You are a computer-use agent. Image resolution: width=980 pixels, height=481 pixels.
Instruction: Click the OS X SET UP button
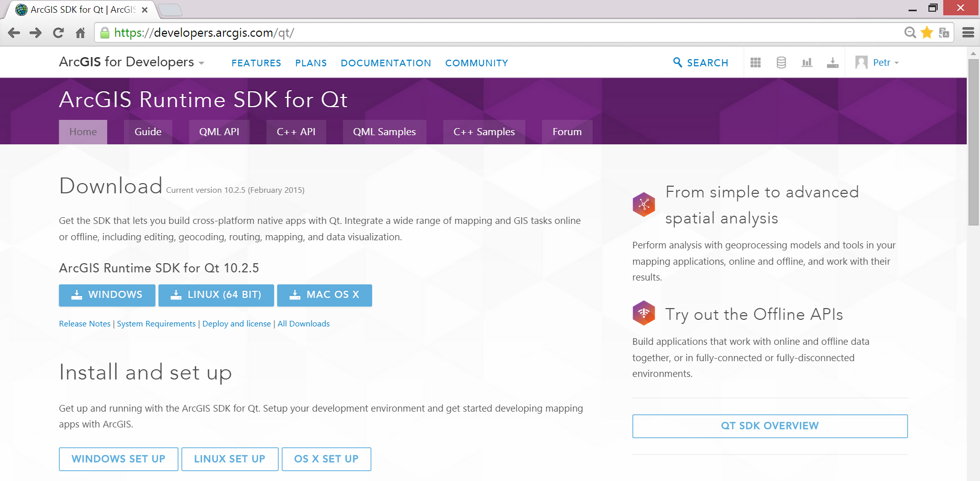(326, 459)
